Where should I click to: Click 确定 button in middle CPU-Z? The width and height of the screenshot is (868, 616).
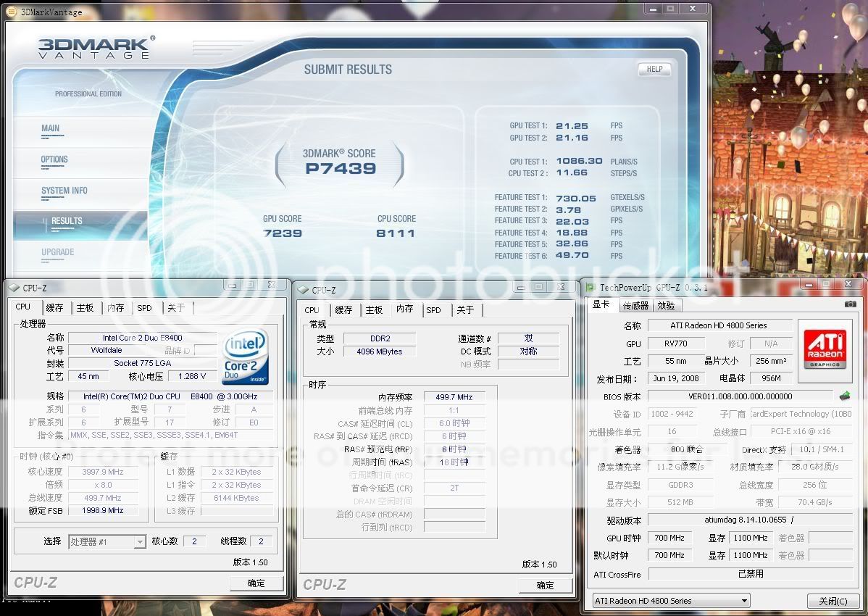546,585
